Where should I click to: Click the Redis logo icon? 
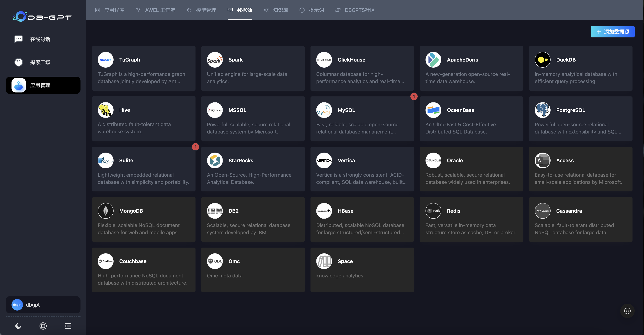(433, 211)
